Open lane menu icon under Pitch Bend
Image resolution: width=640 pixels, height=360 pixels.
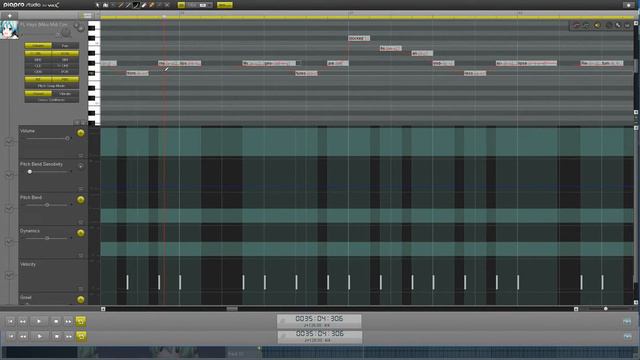pyautogui.click(x=81, y=222)
